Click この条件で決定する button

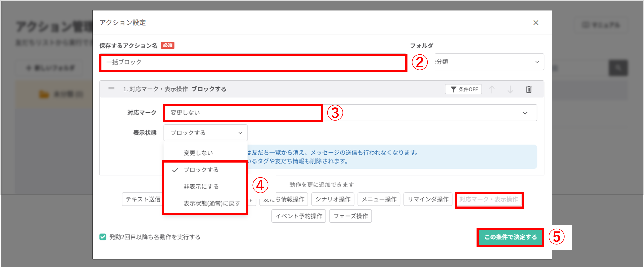click(510, 237)
